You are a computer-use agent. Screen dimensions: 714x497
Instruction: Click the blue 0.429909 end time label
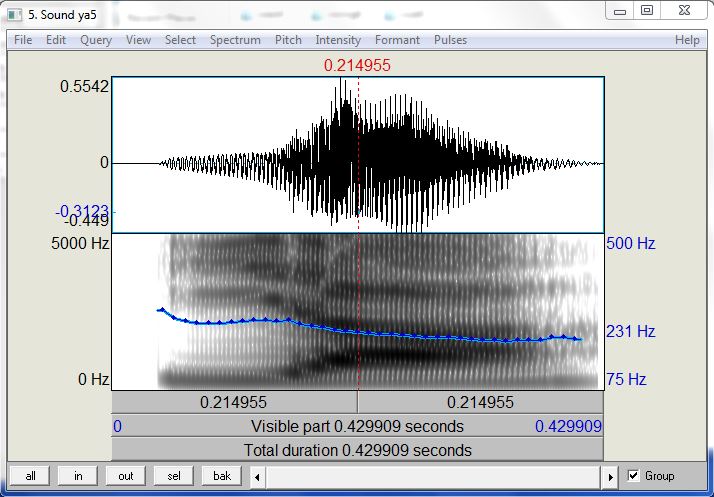coord(568,426)
